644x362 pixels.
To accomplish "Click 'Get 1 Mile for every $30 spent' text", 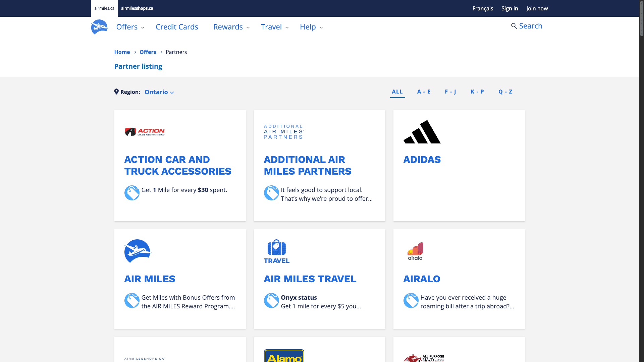I will point(184,190).
